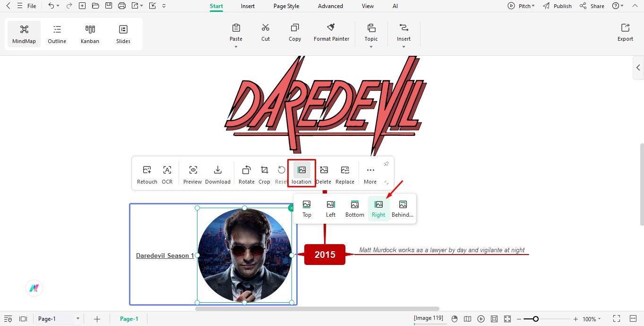Download the selected image

218,174
